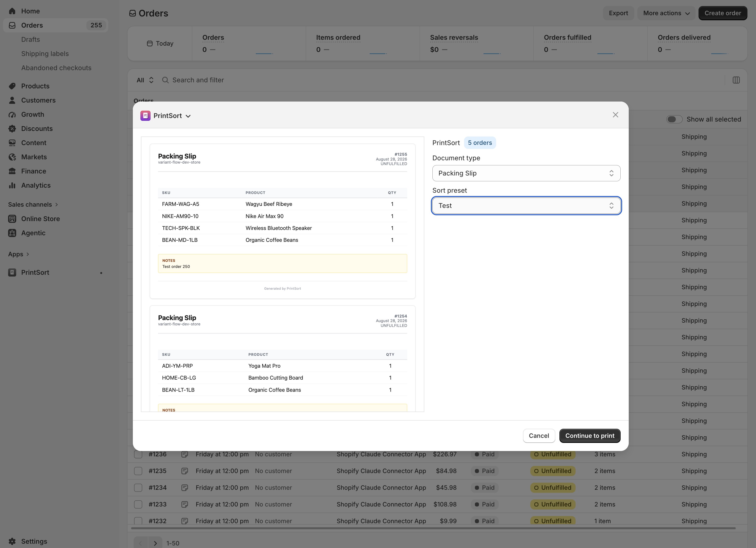This screenshot has width=756, height=548.
Task: Open the All views selector
Action: click(145, 80)
